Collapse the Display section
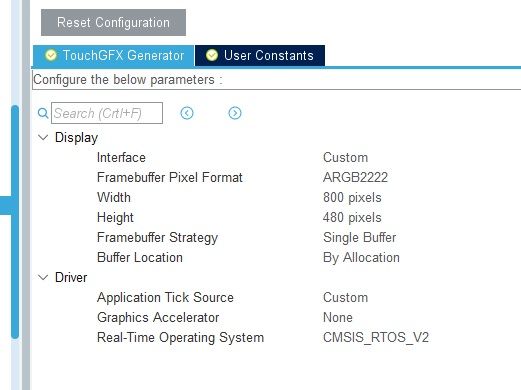Screen dimensions: 521x390 click(43, 137)
